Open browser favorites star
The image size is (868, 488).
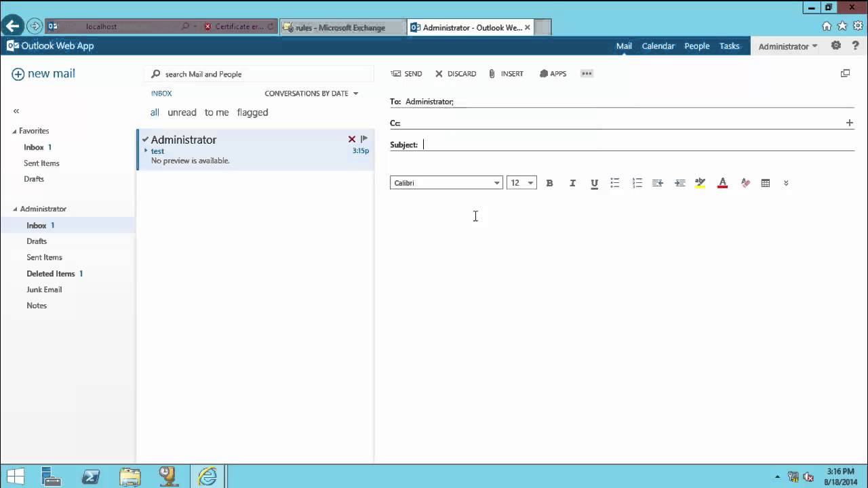point(842,26)
